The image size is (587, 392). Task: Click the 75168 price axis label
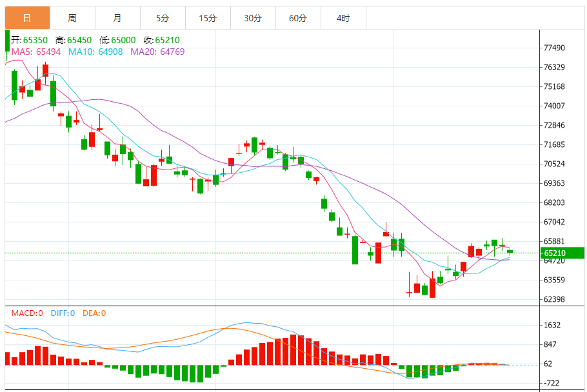tap(554, 86)
